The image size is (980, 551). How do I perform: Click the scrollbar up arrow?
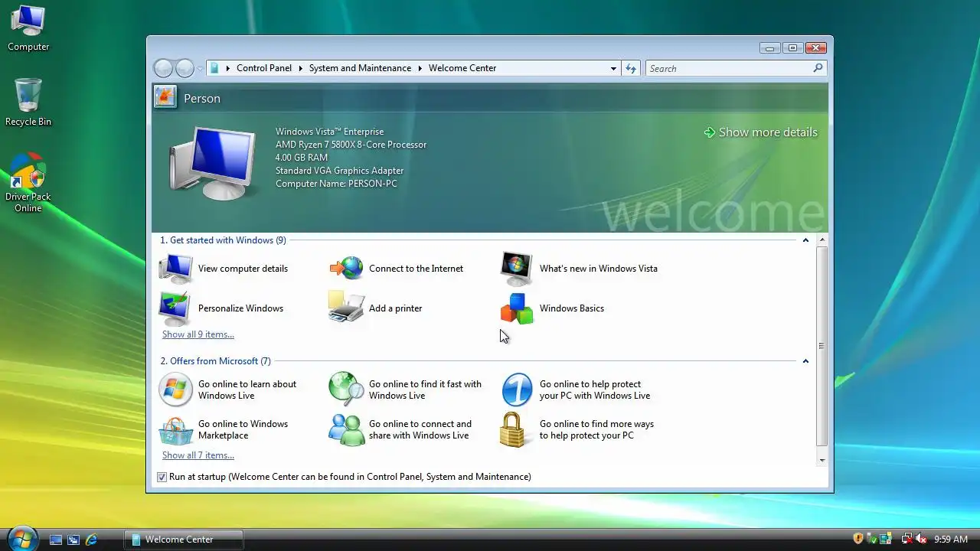(822, 240)
